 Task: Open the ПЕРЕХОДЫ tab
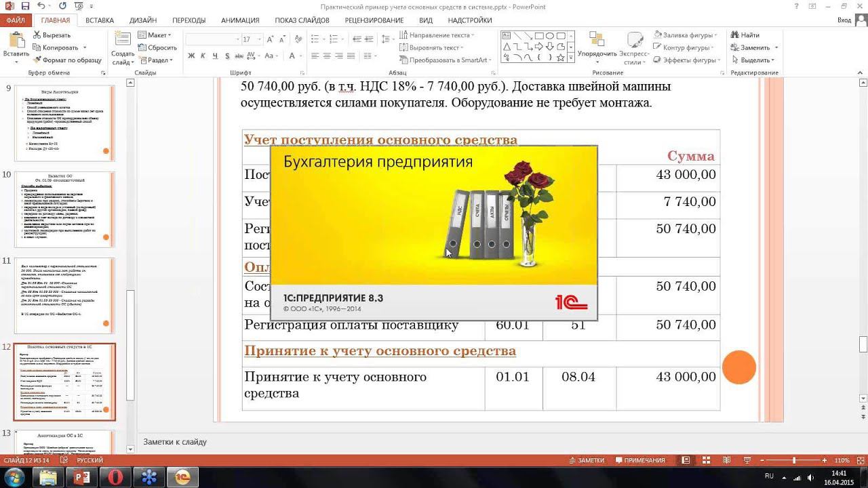click(189, 20)
